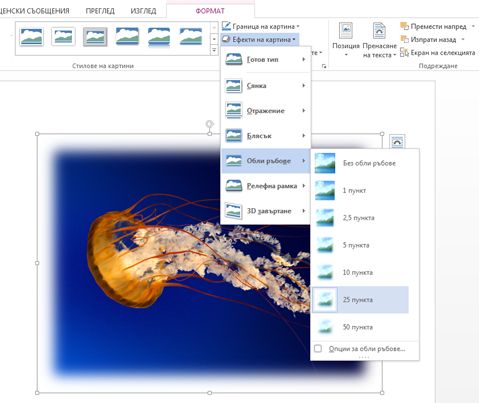This screenshot has width=479, height=403.
Task: Apply 2,5 пункта soft edge
Action: [360, 218]
